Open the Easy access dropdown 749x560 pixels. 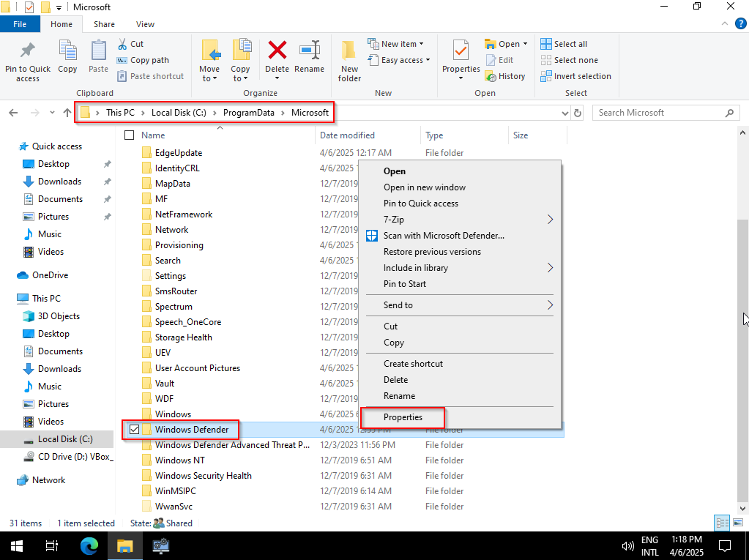(399, 60)
